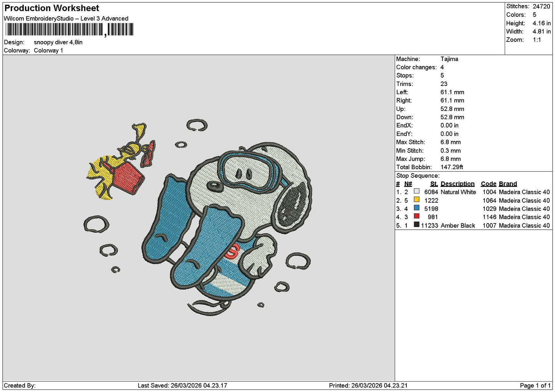The height and width of the screenshot is (392, 555).
Task: Click the blue color swatch in stop 3
Action: (x=416, y=208)
